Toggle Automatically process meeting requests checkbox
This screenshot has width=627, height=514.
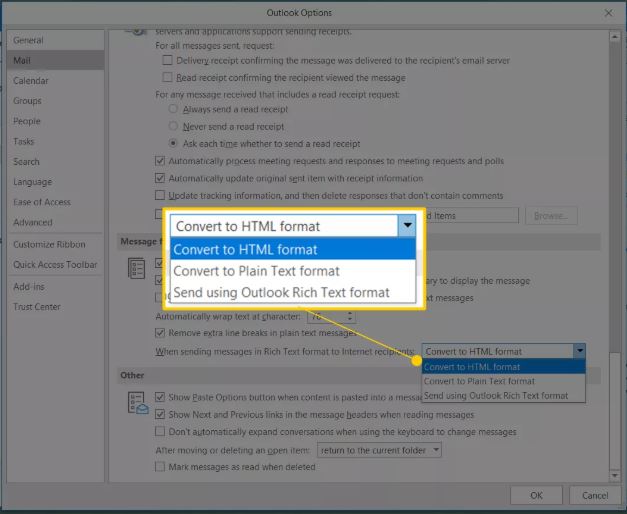tap(160, 161)
